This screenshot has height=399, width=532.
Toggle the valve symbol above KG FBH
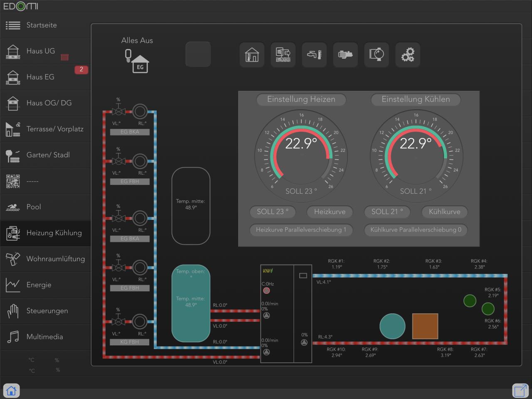coord(118,321)
